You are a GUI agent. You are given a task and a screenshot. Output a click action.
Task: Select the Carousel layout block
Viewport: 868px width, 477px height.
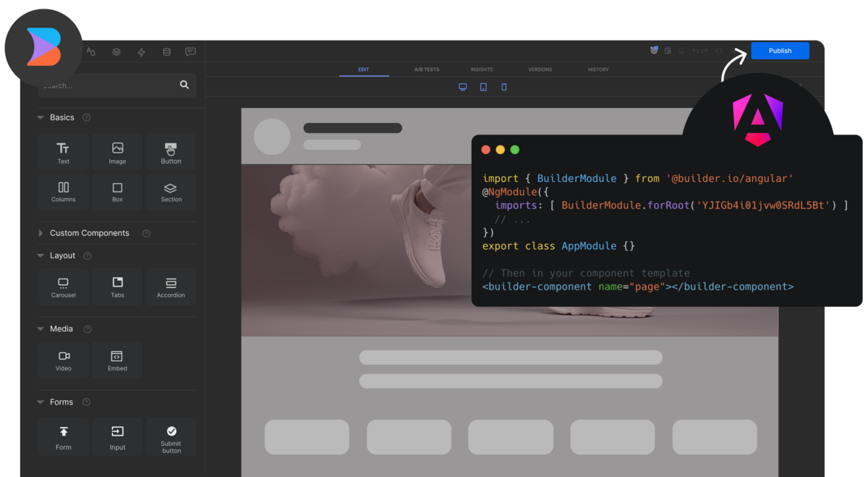pos(64,287)
